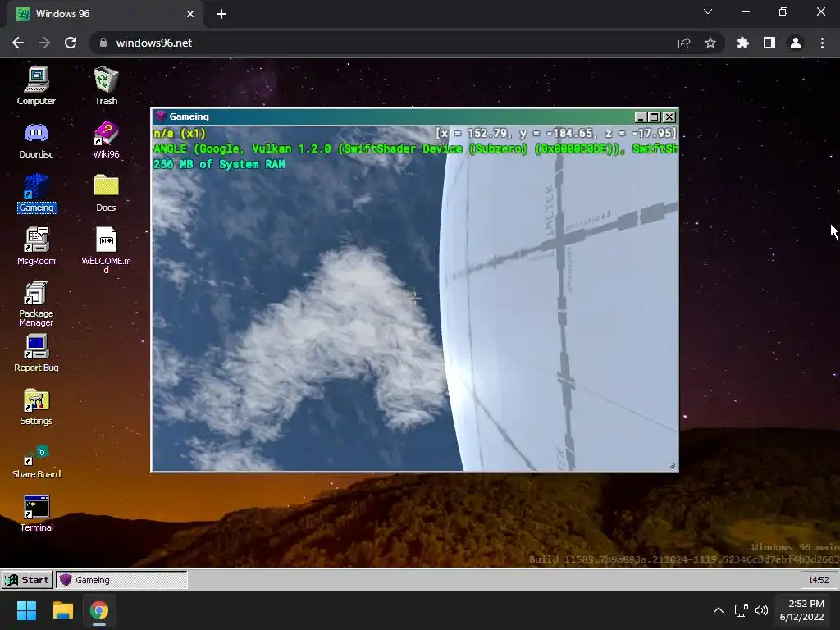This screenshot has width=840, height=630.
Task: Toggle the Chrome side panel
Action: [769, 43]
